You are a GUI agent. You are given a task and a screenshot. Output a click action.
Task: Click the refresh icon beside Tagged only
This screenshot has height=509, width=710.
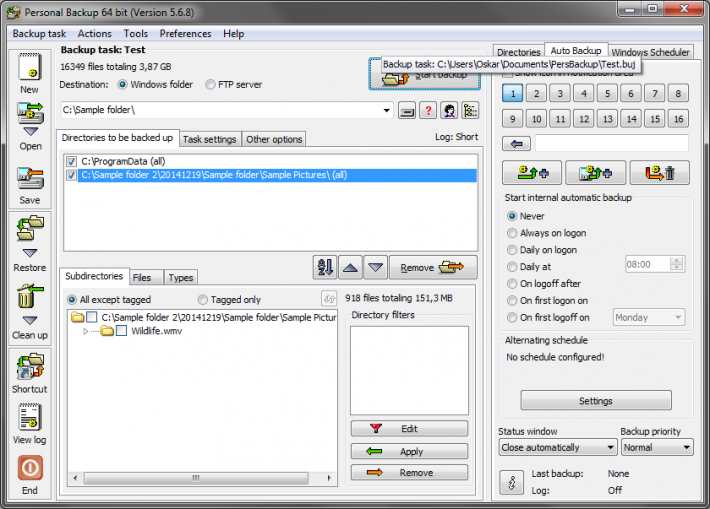pyautogui.click(x=329, y=298)
